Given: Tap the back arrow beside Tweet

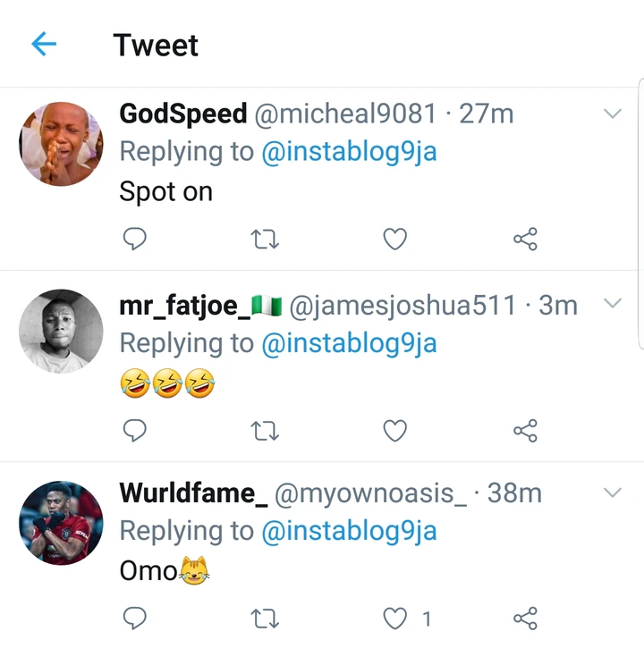Looking at the screenshot, I should [x=44, y=45].
